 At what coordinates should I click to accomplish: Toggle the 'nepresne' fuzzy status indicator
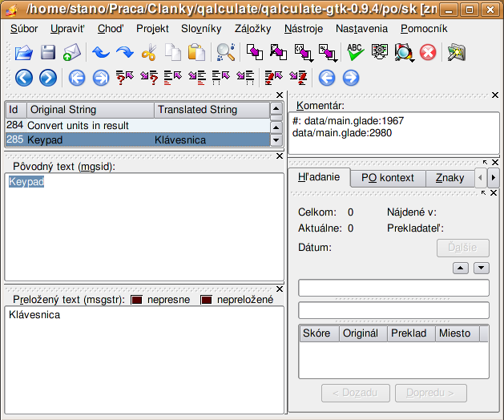tap(137, 300)
